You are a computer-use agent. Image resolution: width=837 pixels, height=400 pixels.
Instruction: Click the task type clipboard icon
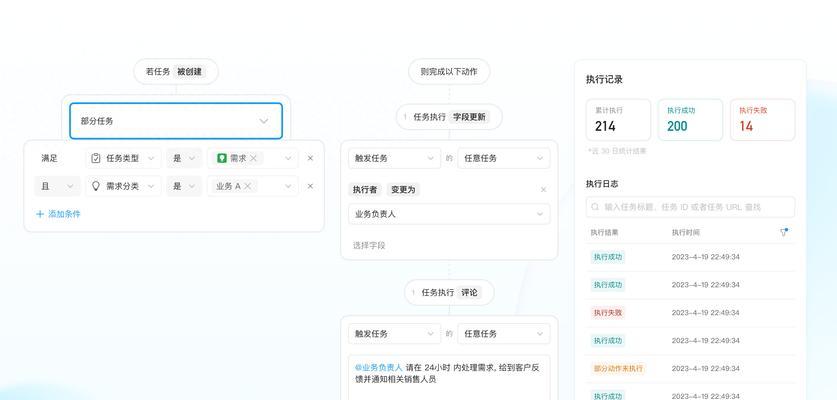pyautogui.click(x=96, y=158)
